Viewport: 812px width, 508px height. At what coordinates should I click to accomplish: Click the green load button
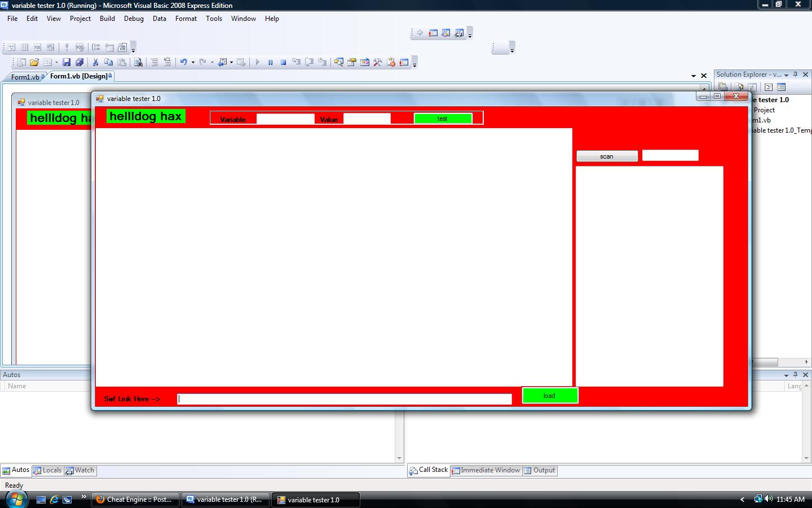pyautogui.click(x=550, y=396)
